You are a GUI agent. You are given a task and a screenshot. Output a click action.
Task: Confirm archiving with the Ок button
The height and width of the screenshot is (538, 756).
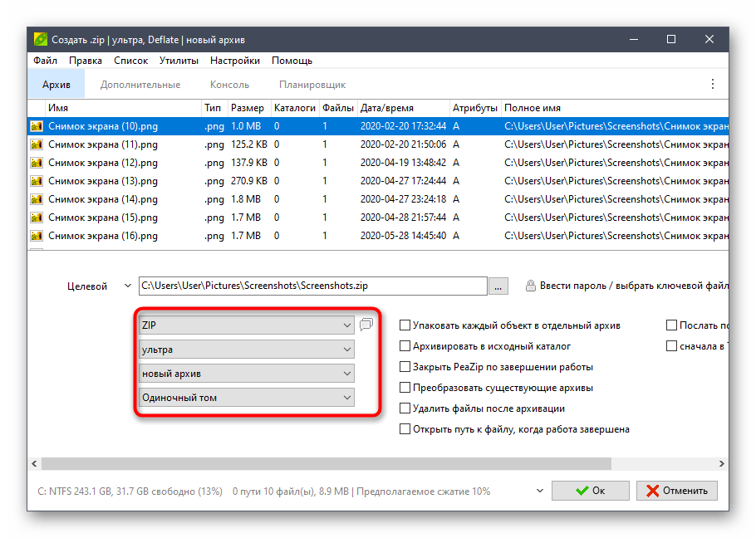(x=591, y=491)
